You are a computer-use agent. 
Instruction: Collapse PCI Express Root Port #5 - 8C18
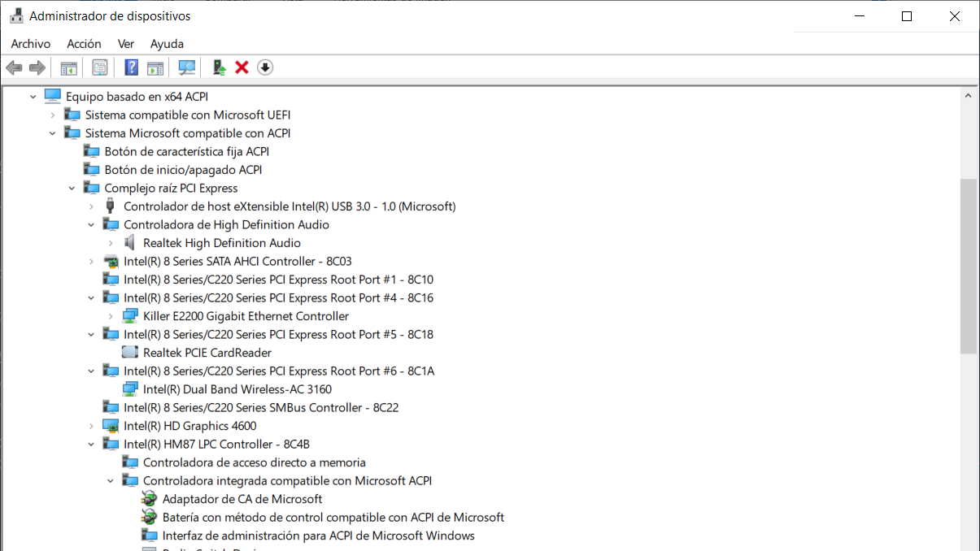[92, 335]
